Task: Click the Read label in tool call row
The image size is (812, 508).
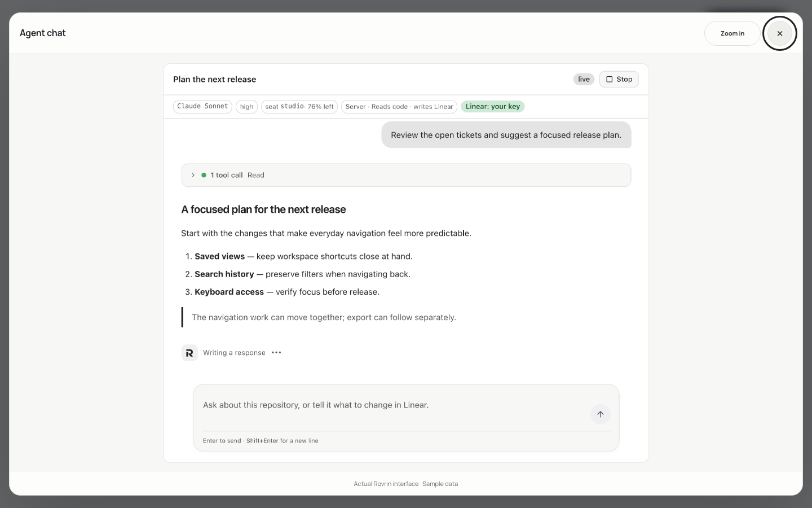Action: [x=256, y=175]
